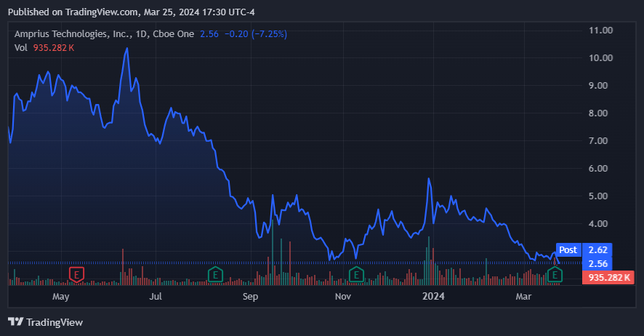
Task: Click the Jul label on time axis
Action: click(x=156, y=296)
